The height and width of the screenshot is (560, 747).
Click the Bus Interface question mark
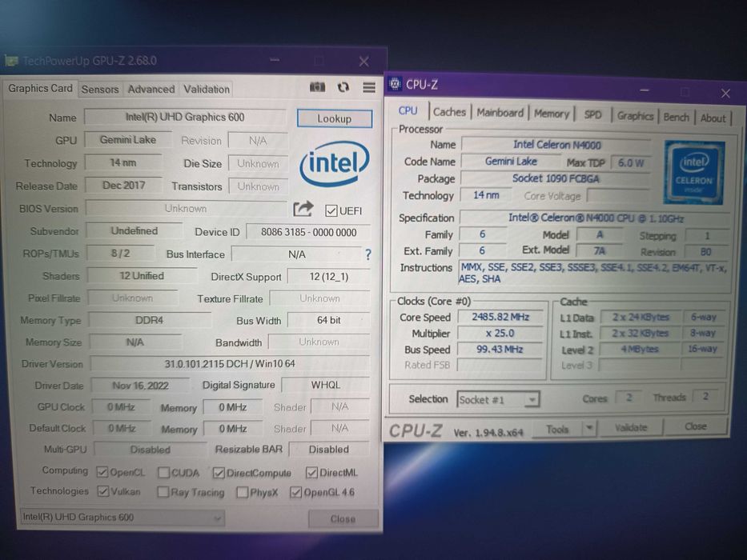367,254
